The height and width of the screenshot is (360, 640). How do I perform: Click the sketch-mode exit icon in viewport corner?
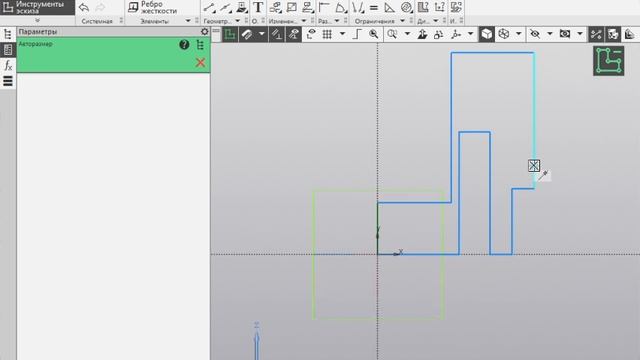coord(609,61)
